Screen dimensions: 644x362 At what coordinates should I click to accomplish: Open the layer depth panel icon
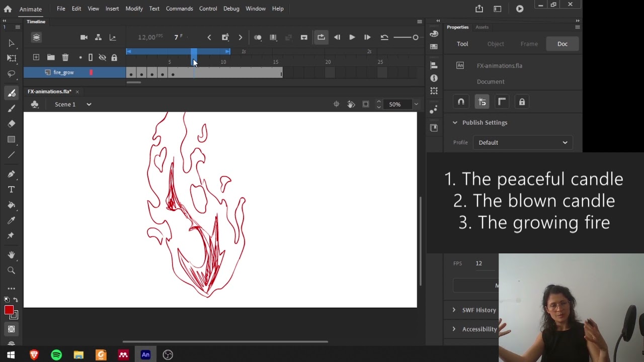coord(113,37)
